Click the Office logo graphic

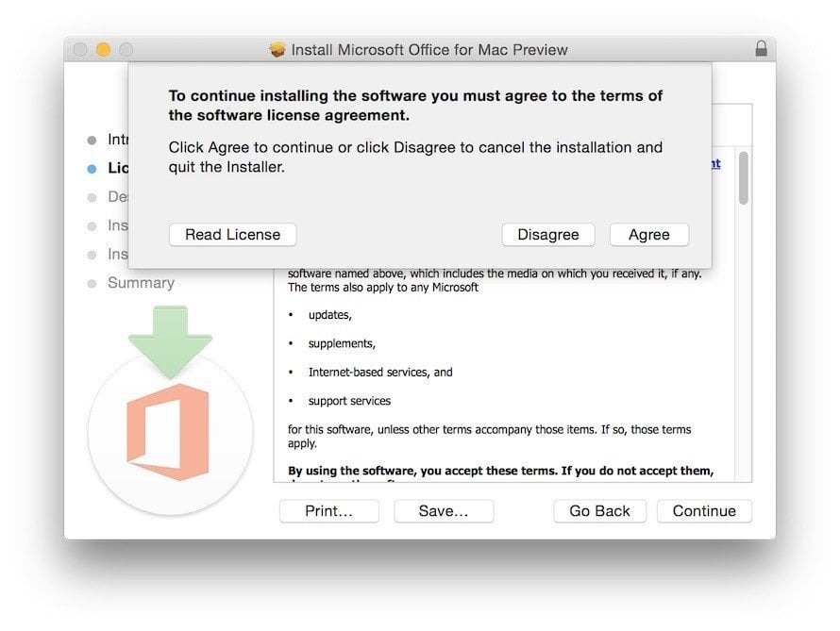[x=168, y=432]
